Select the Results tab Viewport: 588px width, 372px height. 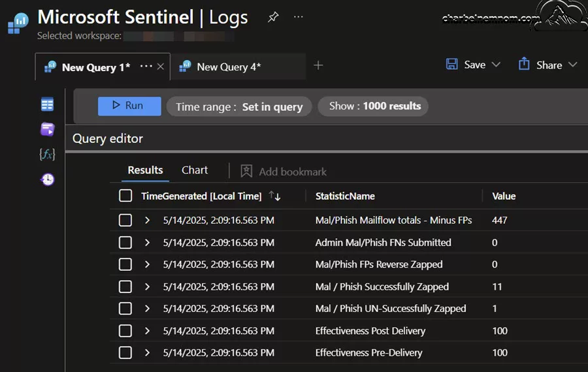click(x=145, y=170)
